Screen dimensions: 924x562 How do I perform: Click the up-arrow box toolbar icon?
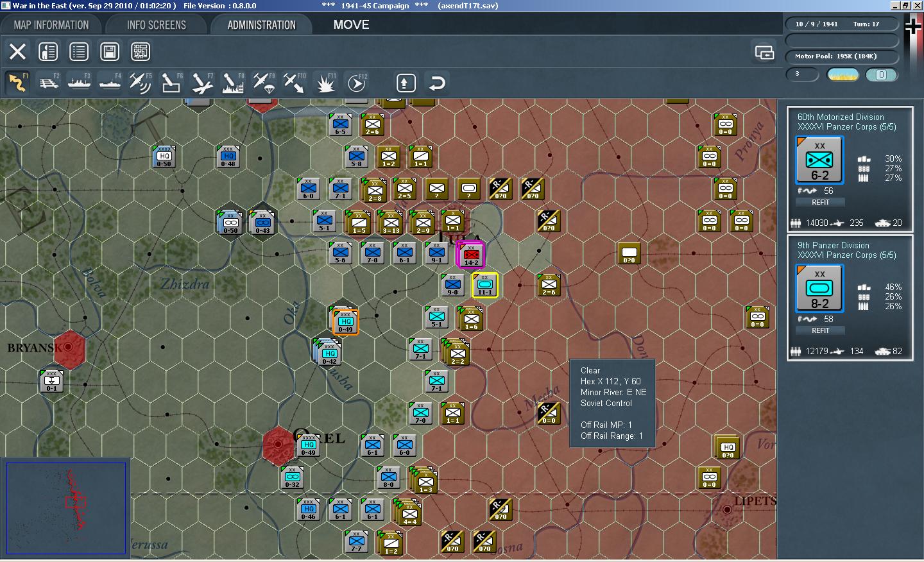click(406, 83)
